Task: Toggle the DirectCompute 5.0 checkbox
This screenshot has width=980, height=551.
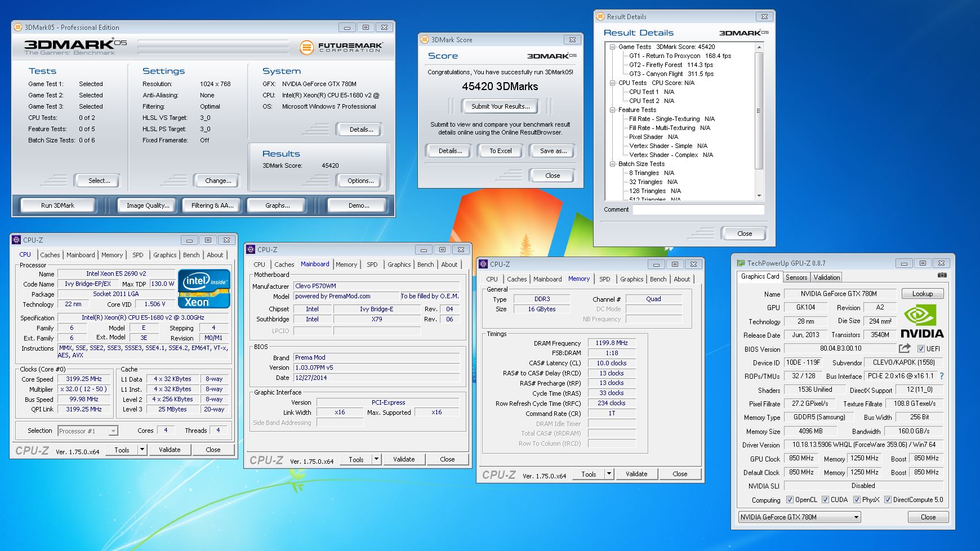Action: 888,500
